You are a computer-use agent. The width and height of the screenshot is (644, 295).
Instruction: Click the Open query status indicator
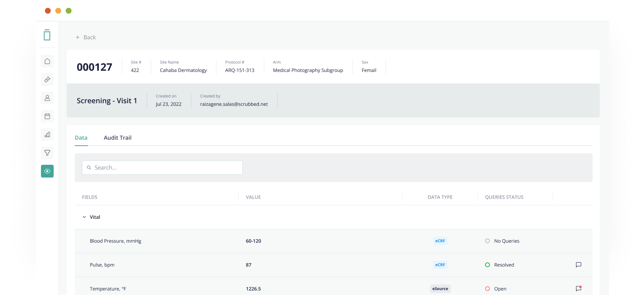(x=496, y=289)
